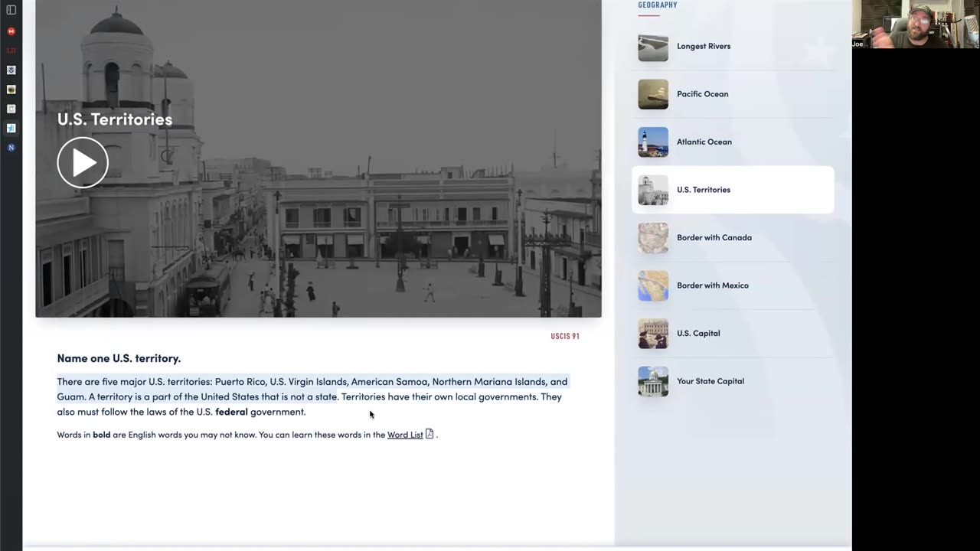Open the Word List link
The image size is (980, 551).
point(405,435)
